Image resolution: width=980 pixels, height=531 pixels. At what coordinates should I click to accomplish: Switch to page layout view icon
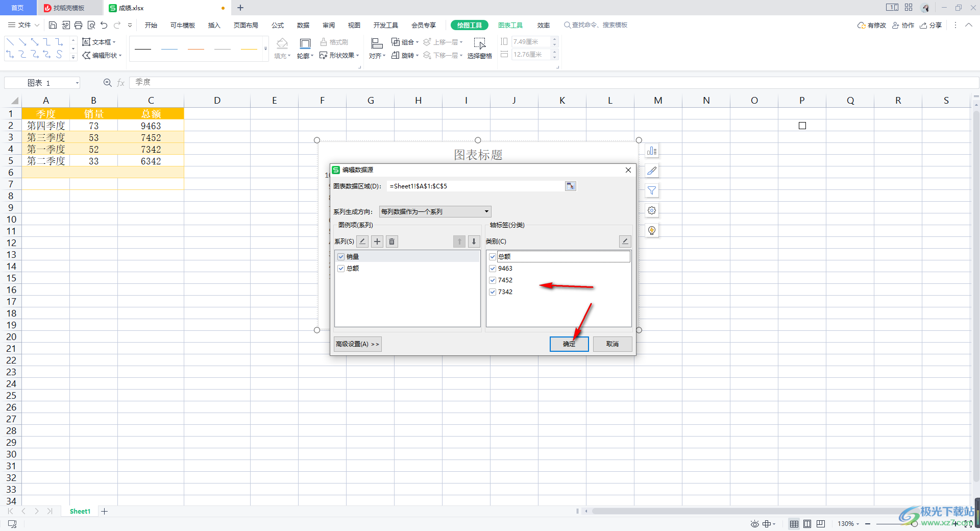807,524
